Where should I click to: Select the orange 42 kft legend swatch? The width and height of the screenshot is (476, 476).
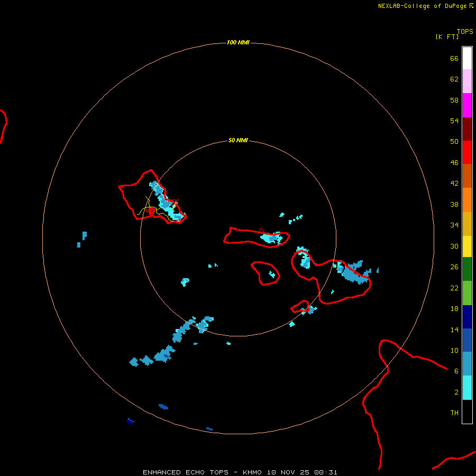pos(467,200)
